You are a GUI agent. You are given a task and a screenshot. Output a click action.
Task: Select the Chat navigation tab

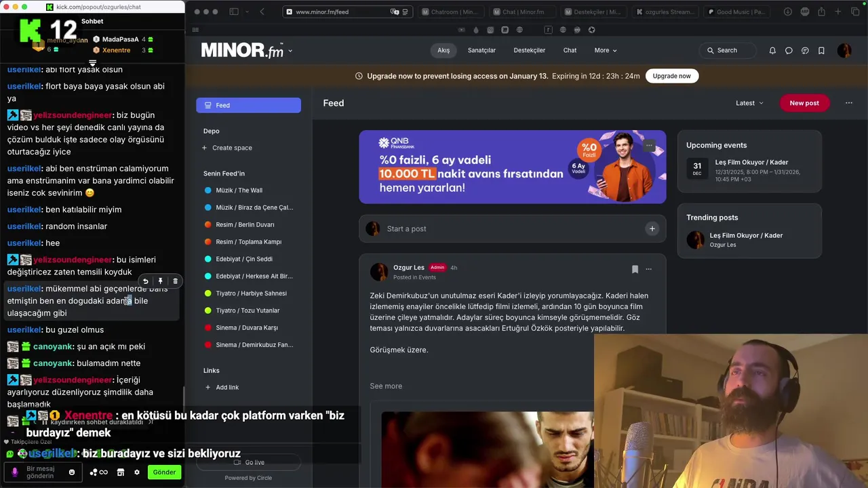[x=570, y=50]
